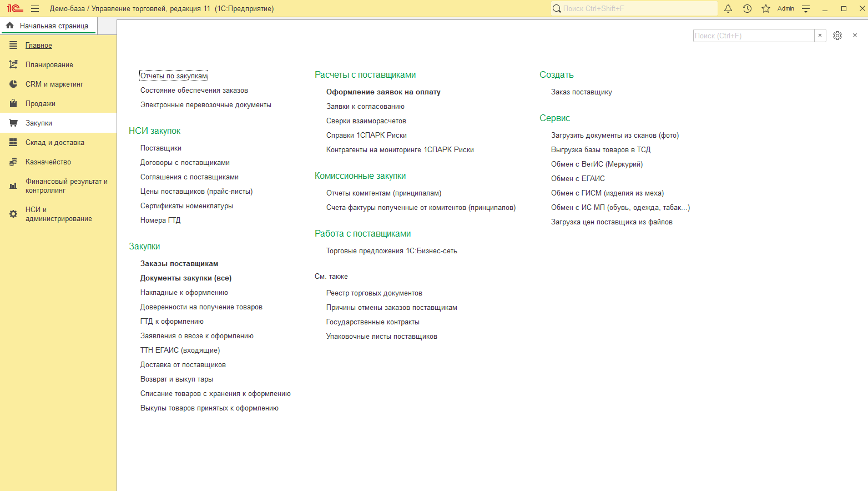
Task: Open Загрузить документы из сканов (фото)
Action: 615,135
